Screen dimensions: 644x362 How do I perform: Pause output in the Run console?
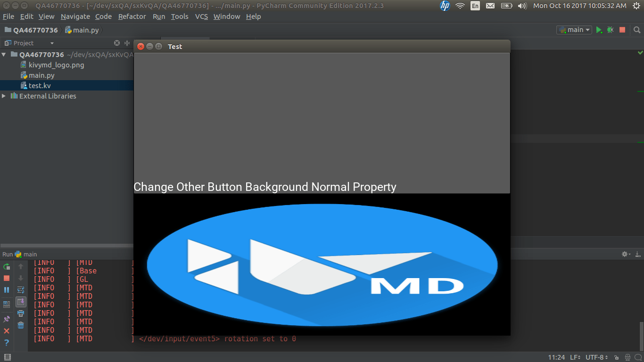pos(6,289)
